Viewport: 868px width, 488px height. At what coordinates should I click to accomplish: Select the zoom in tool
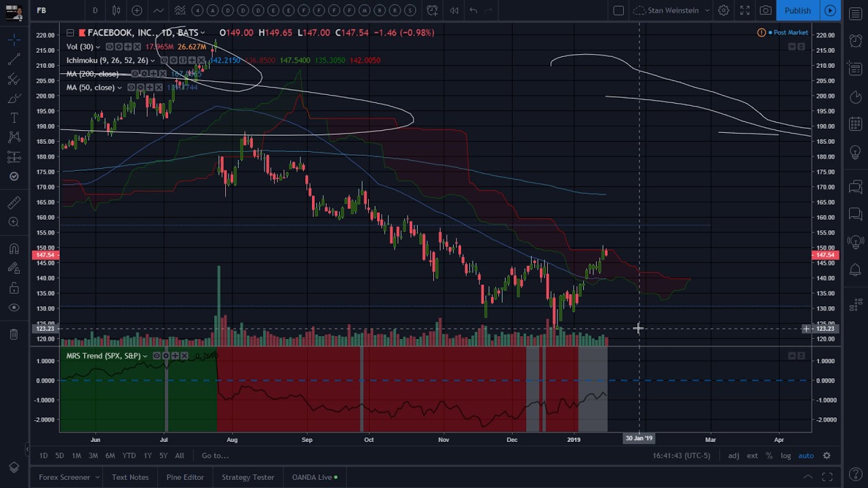pos(14,222)
